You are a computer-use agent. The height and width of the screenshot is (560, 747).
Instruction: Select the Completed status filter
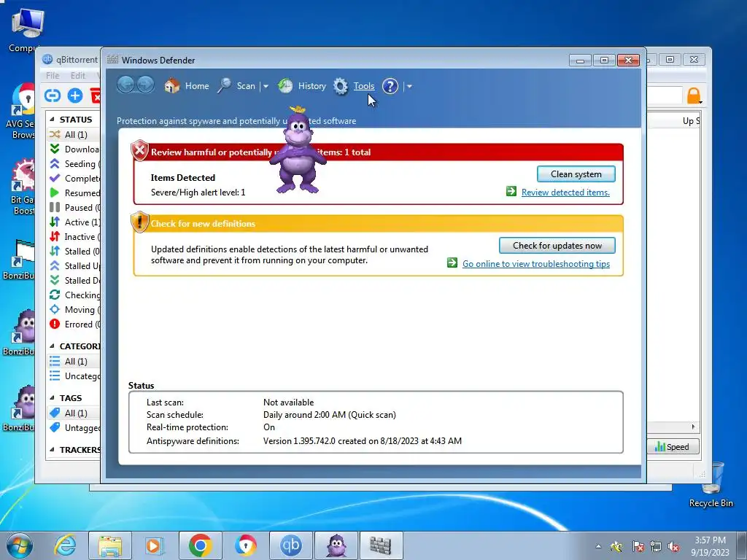tap(74, 179)
